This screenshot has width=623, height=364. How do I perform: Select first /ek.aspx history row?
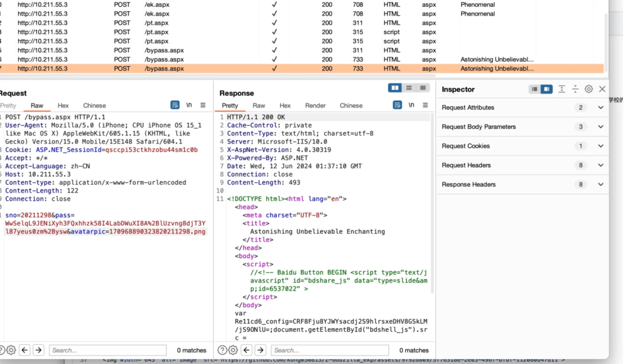coord(302,5)
